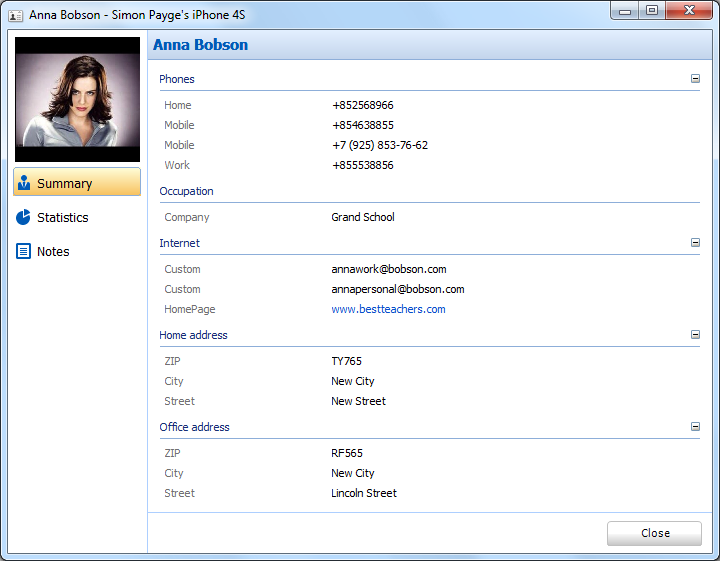
Task: Open the www.bestteachers.com homepage link
Action: pos(388,309)
